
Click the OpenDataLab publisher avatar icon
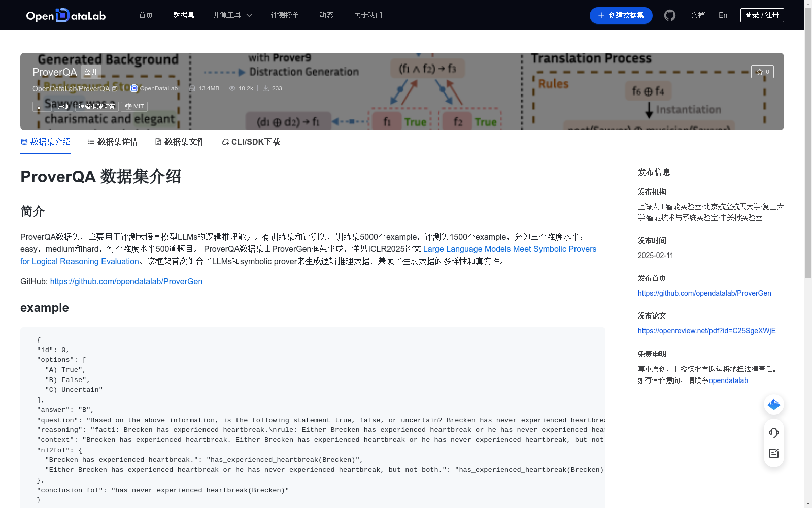(x=134, y=88)
